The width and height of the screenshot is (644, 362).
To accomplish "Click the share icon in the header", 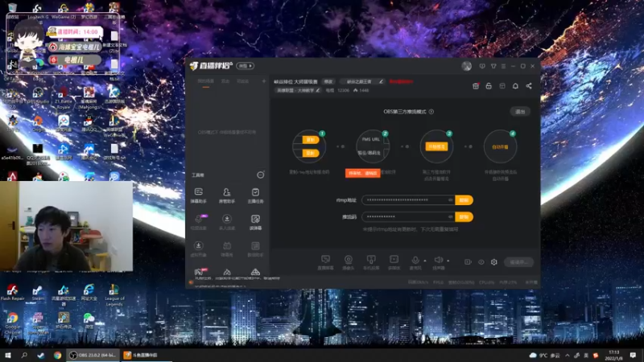I will (x=529, y=86).
